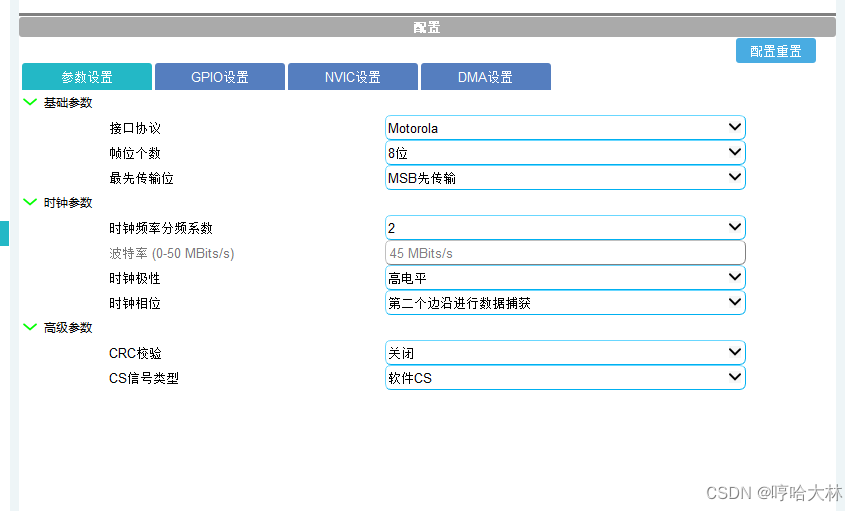Open the 时钟极性 高电平 dropdown
This screenshot has height=511, width=858.
[565, 278]
